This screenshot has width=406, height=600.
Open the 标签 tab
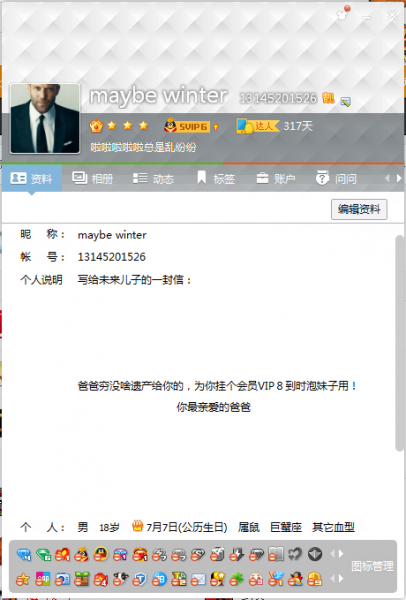pos(215,178)
